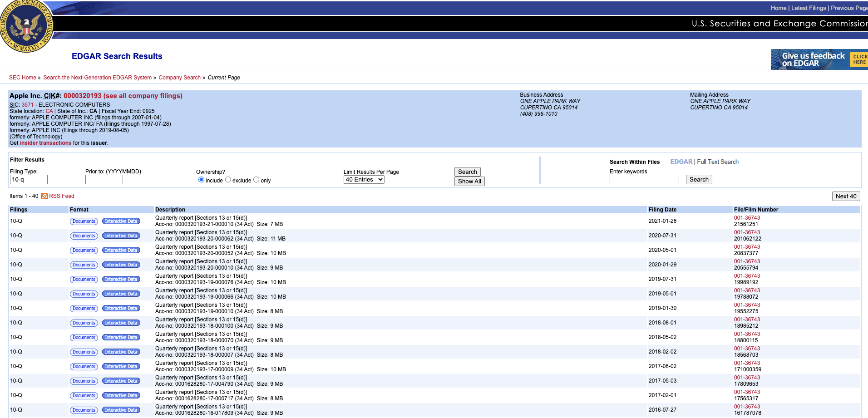
Task: Open Interactive Data for the 2017-08-02 filing
Action: click(121, 367)
